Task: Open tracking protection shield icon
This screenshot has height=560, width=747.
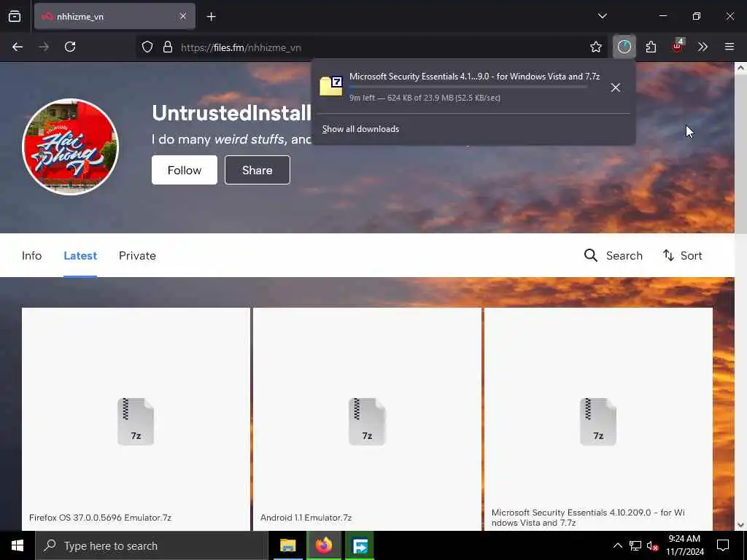Action: (x=147, y=47)
